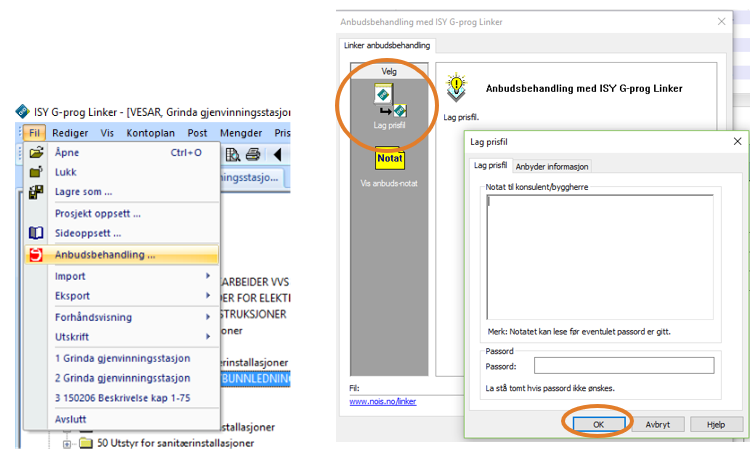
Task: Open the Fil menu
Action: pos(34,133)
